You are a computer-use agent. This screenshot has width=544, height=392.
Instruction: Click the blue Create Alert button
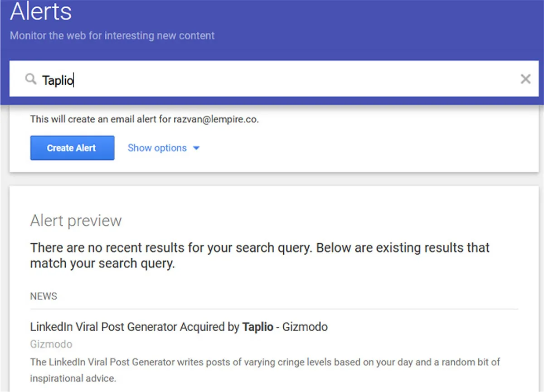tap(72, 148)
